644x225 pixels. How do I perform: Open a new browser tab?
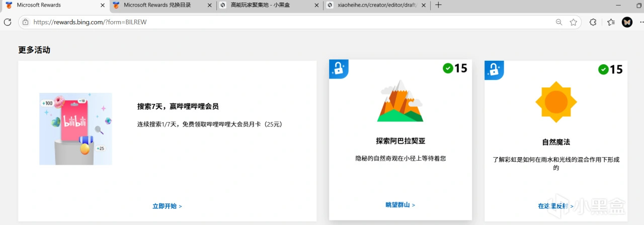438,5
